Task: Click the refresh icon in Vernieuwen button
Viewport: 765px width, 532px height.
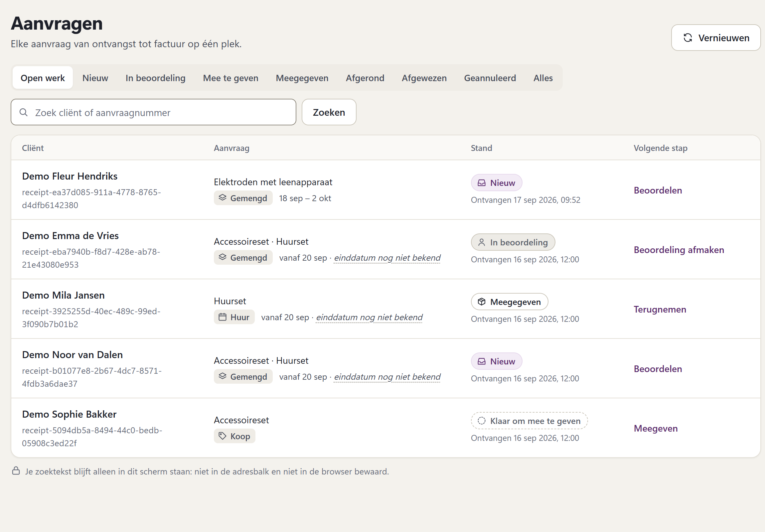Action: coord(688,38)
